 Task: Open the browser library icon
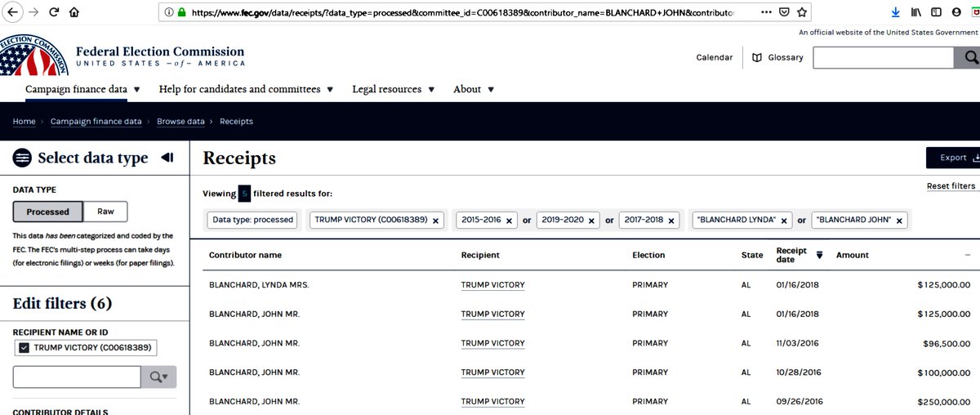point(916,12)
